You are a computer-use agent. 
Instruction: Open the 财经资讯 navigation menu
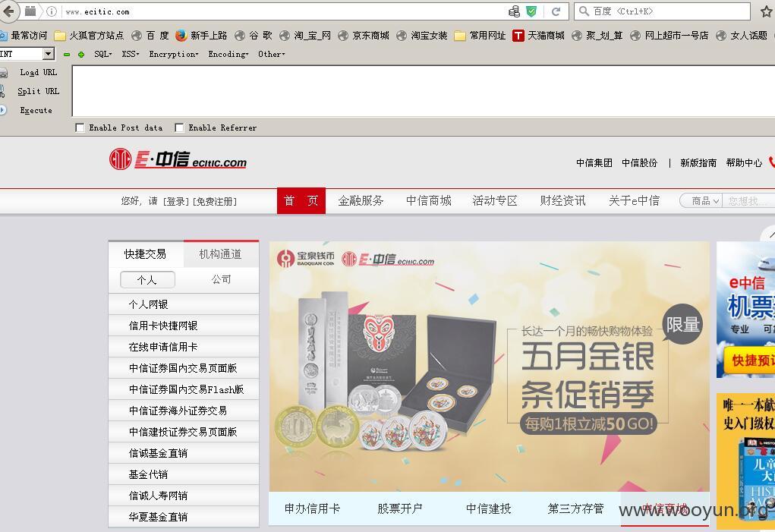[562, 200]
